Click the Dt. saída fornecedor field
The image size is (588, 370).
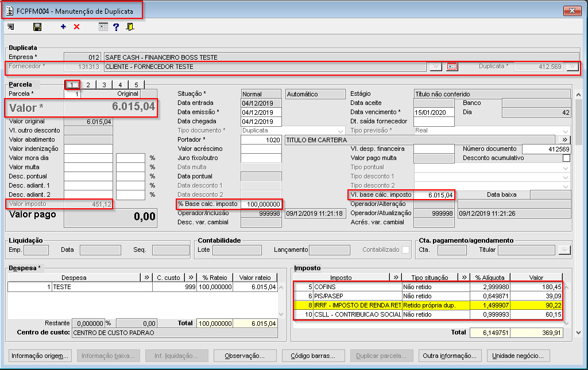click(434, 122)
